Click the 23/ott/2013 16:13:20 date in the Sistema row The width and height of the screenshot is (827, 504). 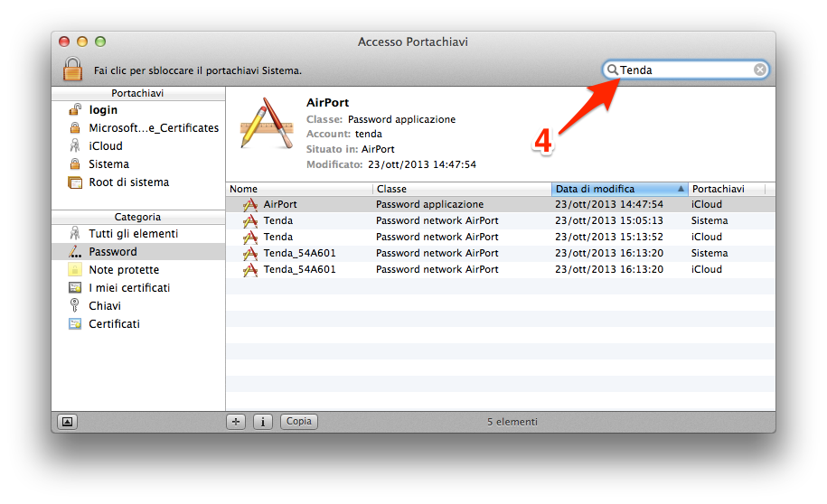[609, 253]
